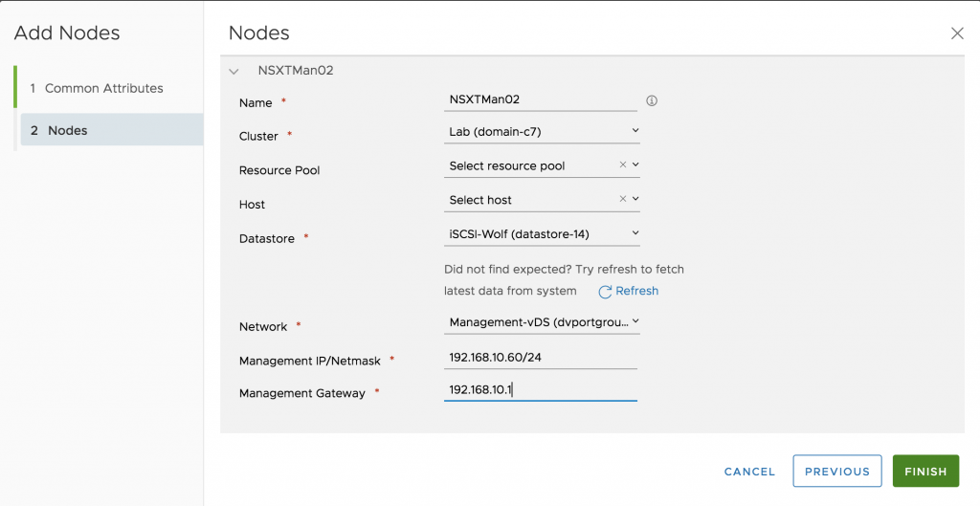This screenshot has width=980, height=506.
Task: Open the Host dropdown arrow
Action: [x=635, y=199]
